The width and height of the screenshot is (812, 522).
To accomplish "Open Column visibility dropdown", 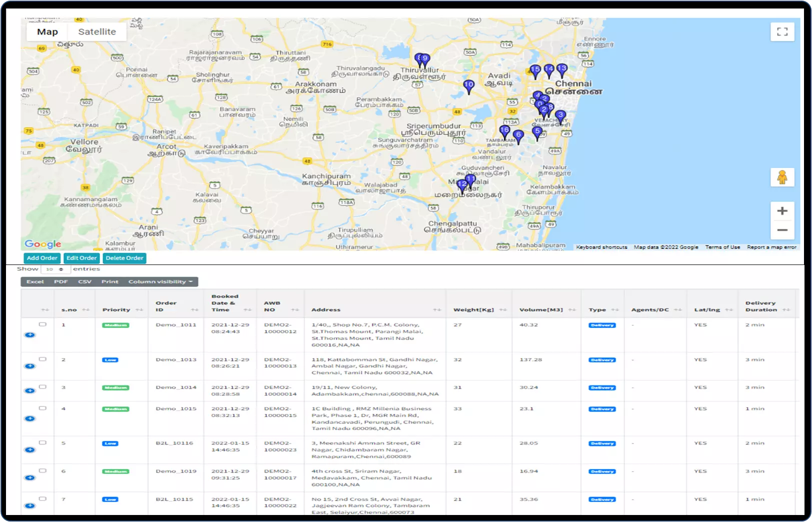I will 160,282.
